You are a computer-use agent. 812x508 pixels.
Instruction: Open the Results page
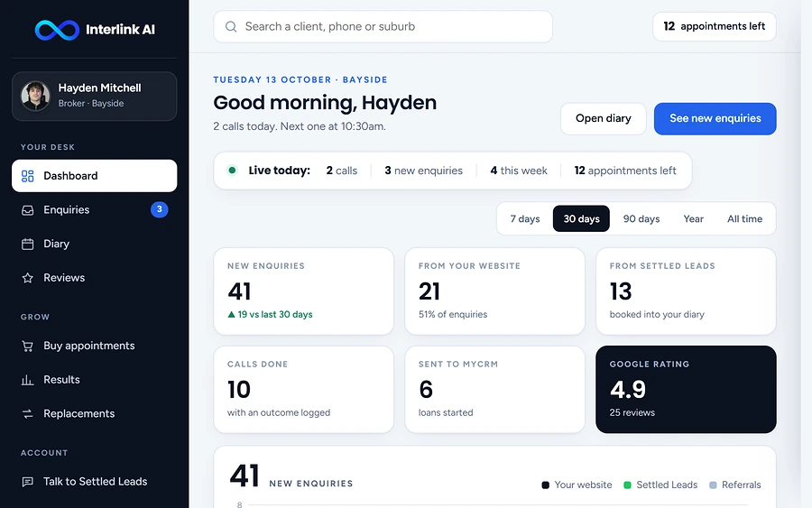point(94,380)
